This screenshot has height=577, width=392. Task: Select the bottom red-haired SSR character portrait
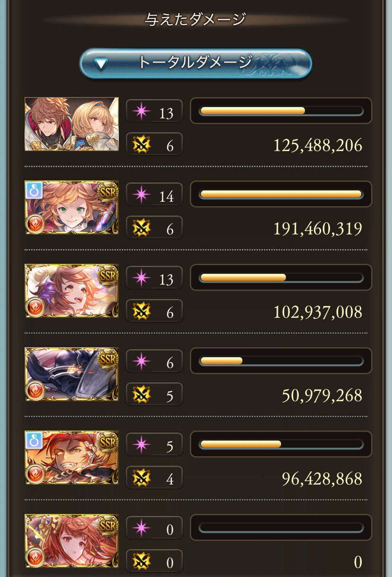[x=71, y=541]
